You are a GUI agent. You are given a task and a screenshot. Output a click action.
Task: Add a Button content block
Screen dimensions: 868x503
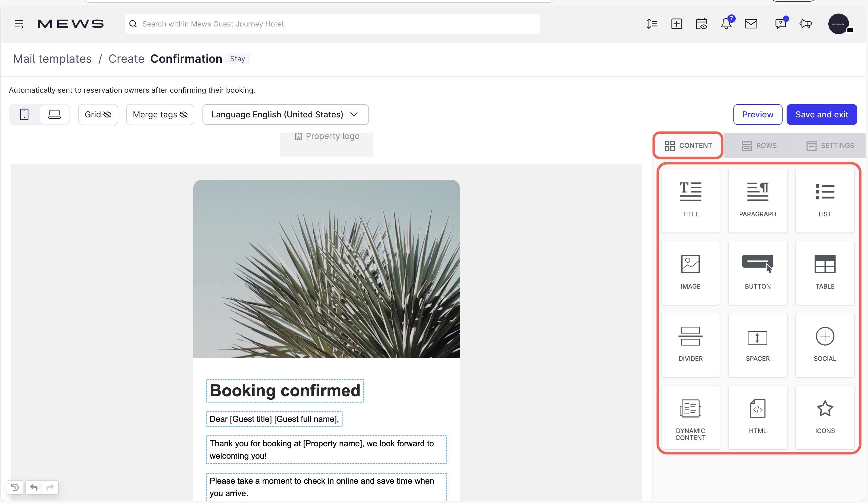click(758, 273)
